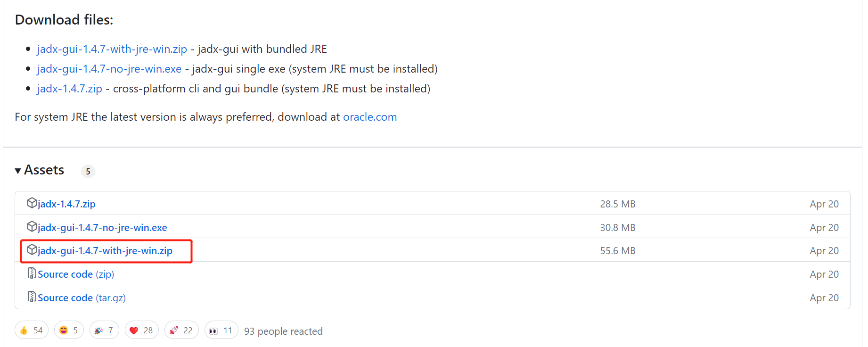Toggle the laughing face reaction
This screenshot has width=868, height=347.
click(x=69, y=330)
